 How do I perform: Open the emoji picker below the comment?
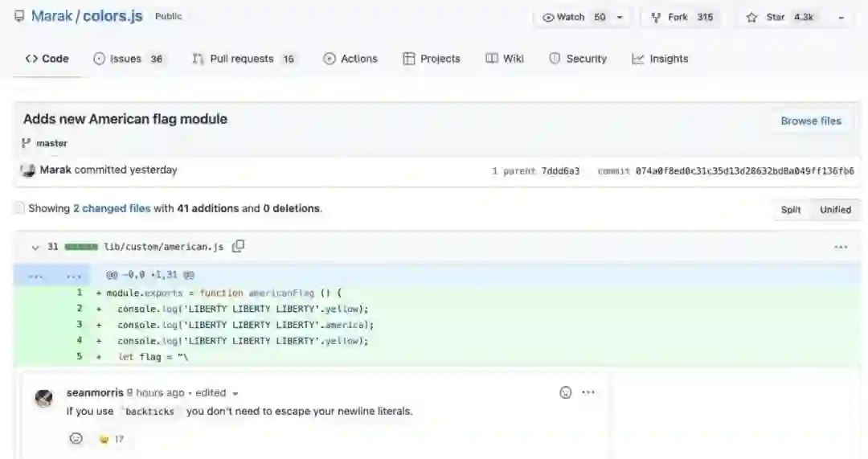pos(76,439)
